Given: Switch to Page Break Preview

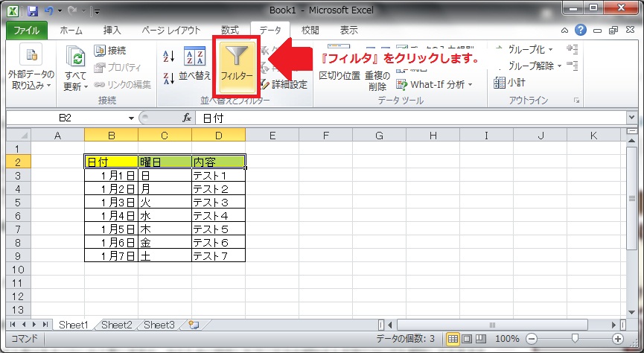Looking at the screenshot, I should click(480, 339).
